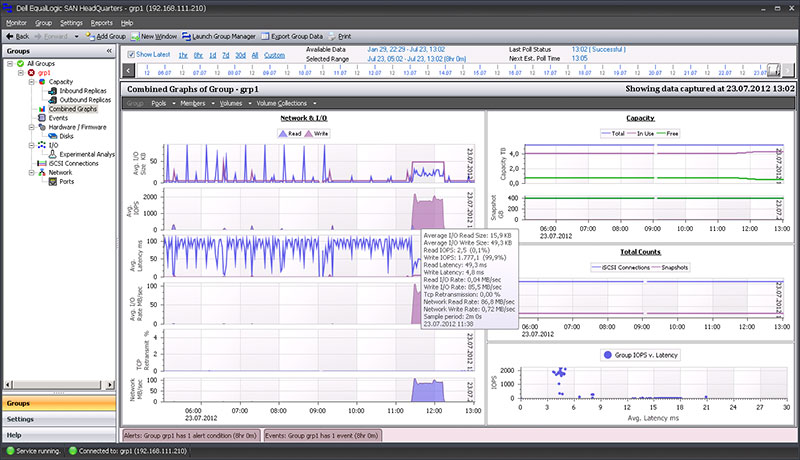Viewport: 800px width, 460px height.
Task: Collapse the Capacity tree node
Action: pyautogui.click(x=31, y=82)
